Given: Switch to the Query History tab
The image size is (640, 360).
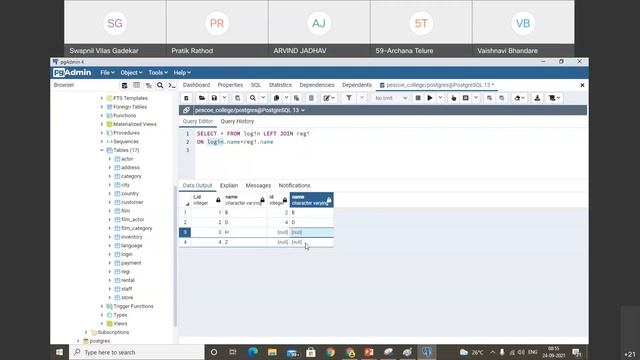Looking at the screenshot, I should click(237, 121).
